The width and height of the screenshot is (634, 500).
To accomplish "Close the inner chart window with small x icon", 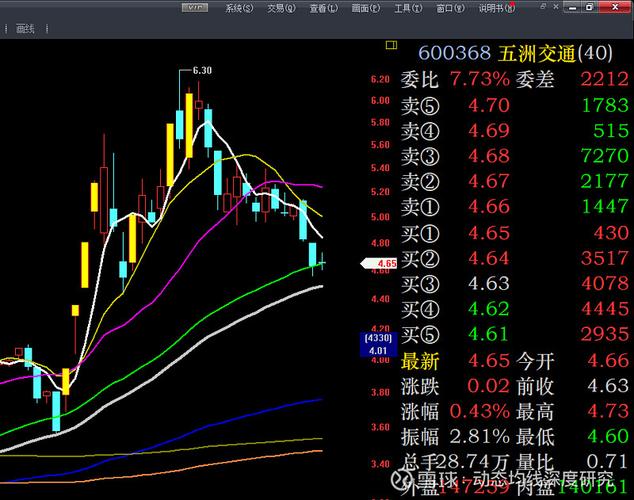I will [556, 6].
